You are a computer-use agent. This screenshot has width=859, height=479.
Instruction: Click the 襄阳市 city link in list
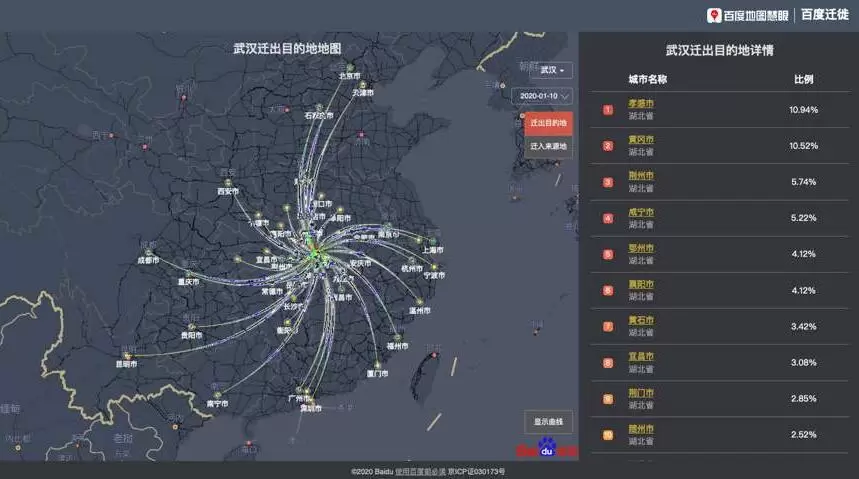[x=641, y=284]
